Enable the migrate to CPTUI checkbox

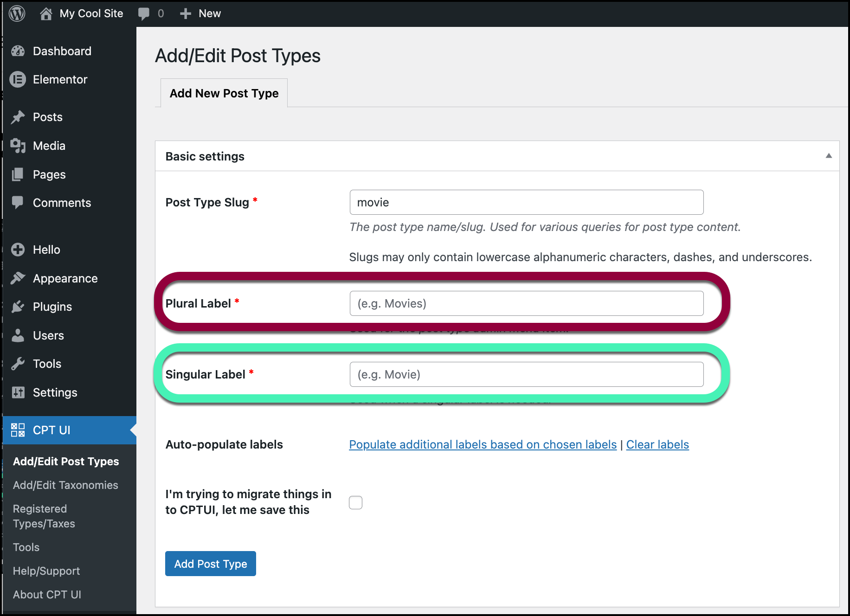click(355, 502)
